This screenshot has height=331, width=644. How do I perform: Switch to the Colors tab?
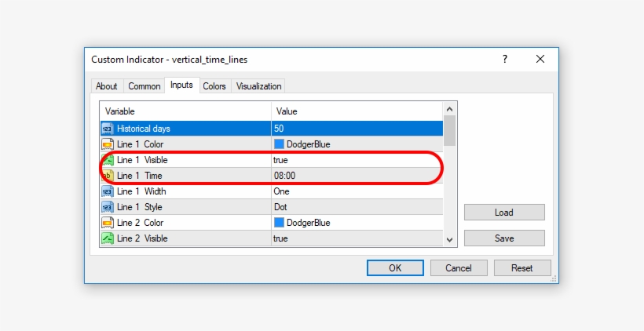214,86
